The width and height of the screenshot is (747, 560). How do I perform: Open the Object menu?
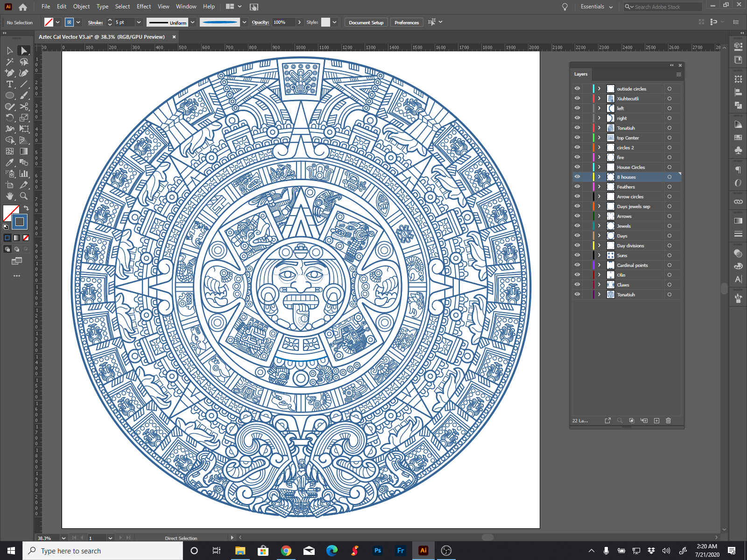pos(81,7)
